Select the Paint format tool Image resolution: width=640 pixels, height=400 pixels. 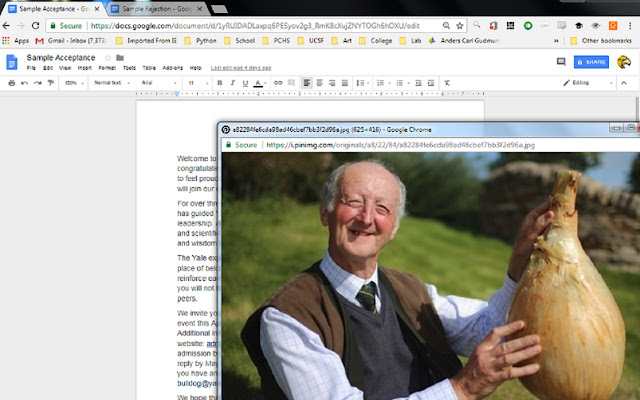pos(50,82)
